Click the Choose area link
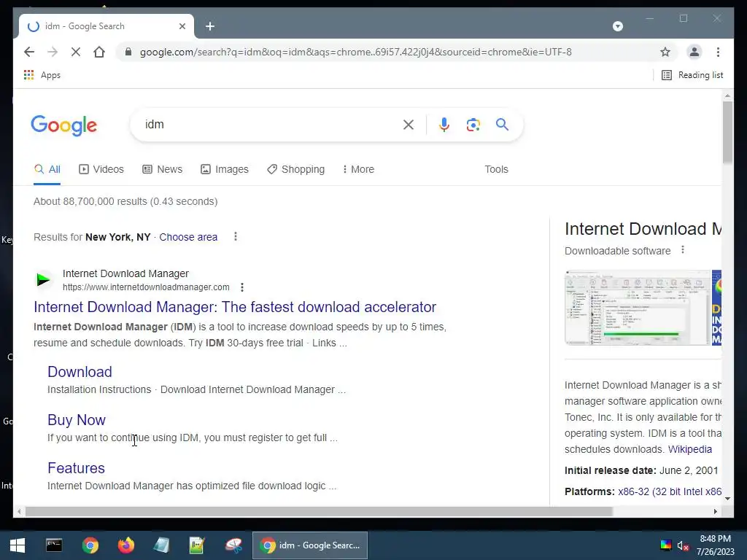The image size is (747, 560). (188, 237)
